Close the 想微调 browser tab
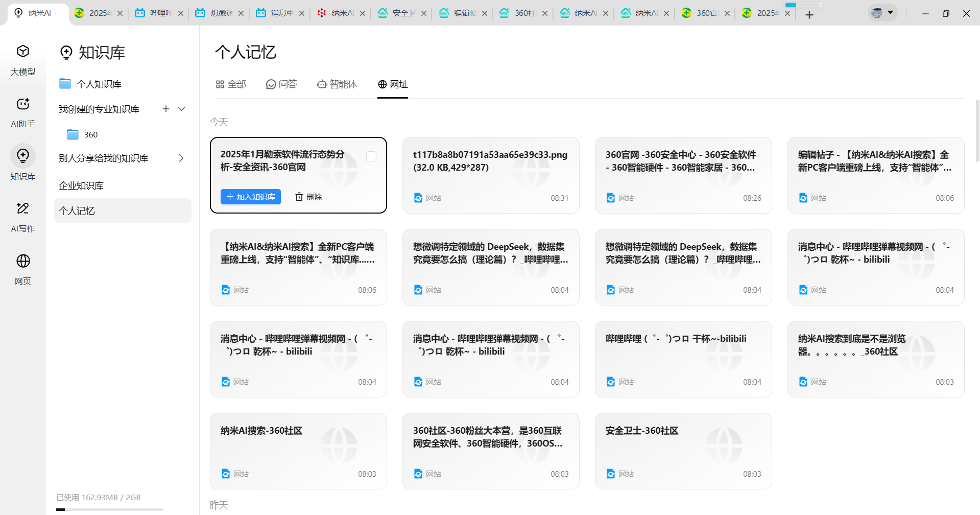Image resolution: width=980 pixels, height=515 pixels. pyautogui.click(x=241, y=13)
